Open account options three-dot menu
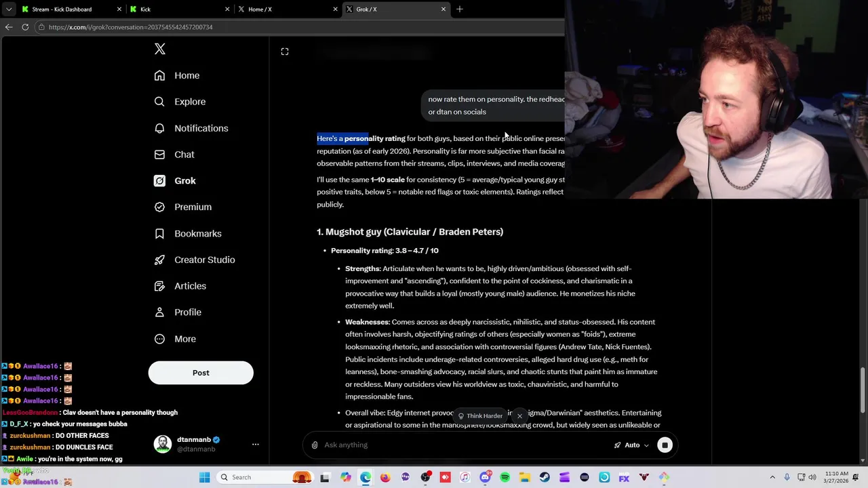This screenshot has height=488, width=868. coord(256,445)
